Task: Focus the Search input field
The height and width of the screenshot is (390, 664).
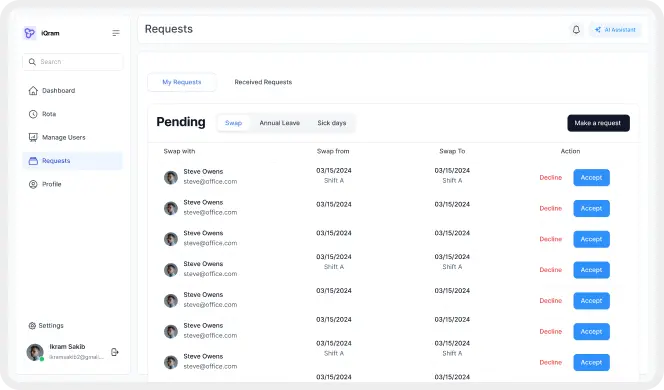Action: point(73,62)
